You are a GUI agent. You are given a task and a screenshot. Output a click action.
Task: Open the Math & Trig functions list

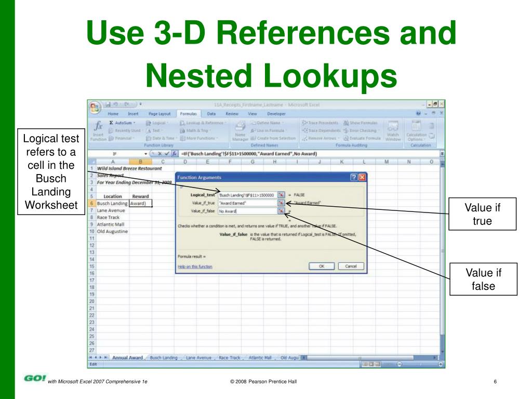coord(195,130)
